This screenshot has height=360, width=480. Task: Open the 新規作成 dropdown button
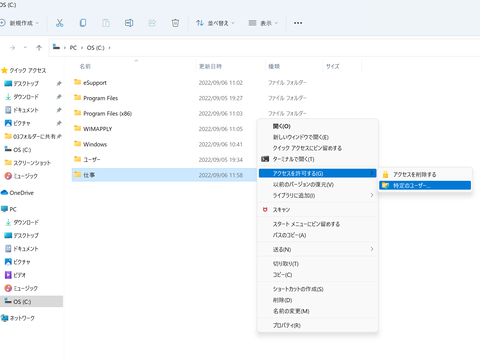(20, 23)
